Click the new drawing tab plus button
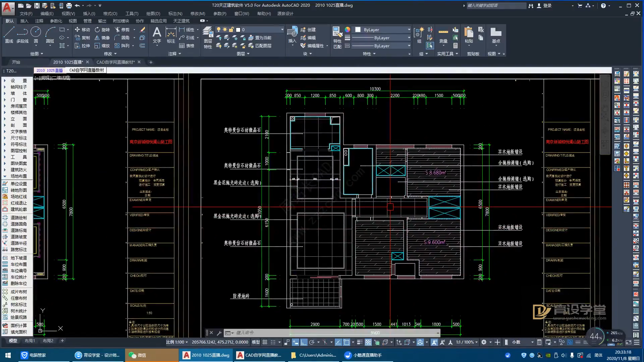The width and height of the screenshot is (644, 362). coord(151,62)
